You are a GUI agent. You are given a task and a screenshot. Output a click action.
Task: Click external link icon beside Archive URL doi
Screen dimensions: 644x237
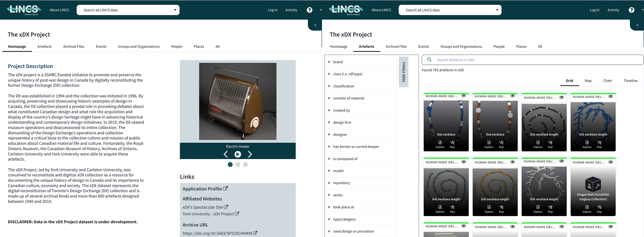[x=255, y=233]
